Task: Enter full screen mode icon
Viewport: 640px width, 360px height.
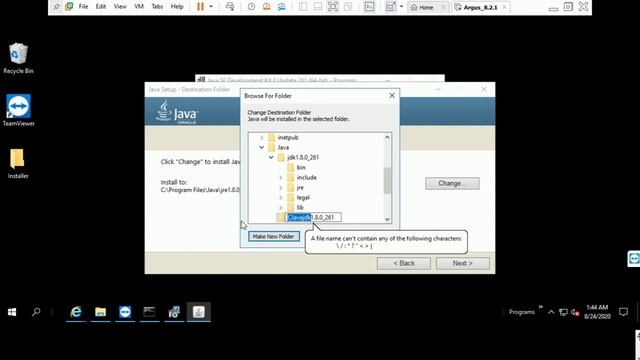Action: (333, 7)
